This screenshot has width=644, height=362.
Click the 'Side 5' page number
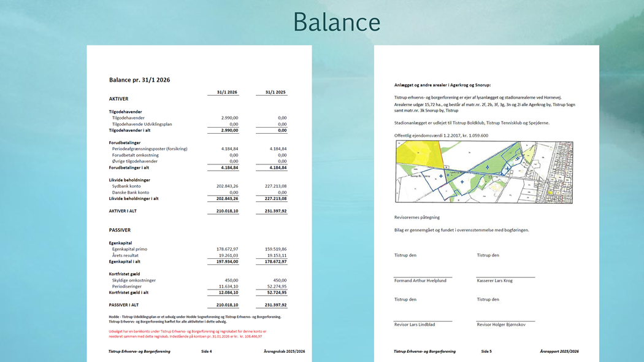click(486, 352)
